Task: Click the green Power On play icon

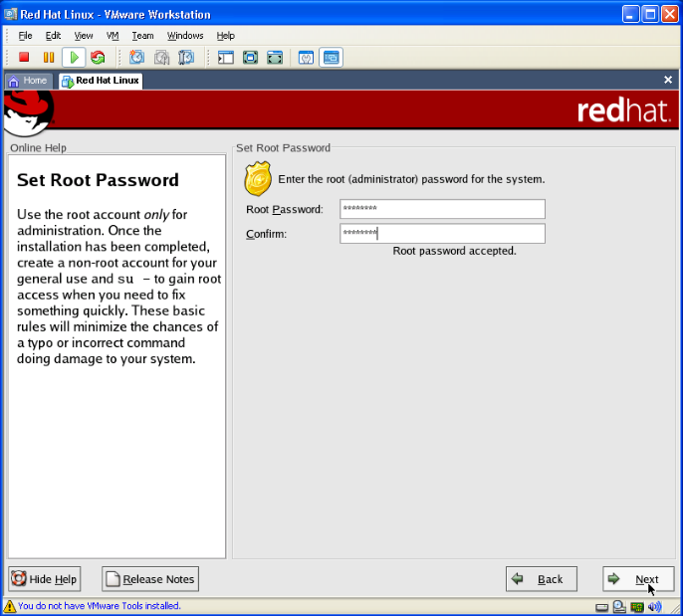Action: (x=73, y=58)
